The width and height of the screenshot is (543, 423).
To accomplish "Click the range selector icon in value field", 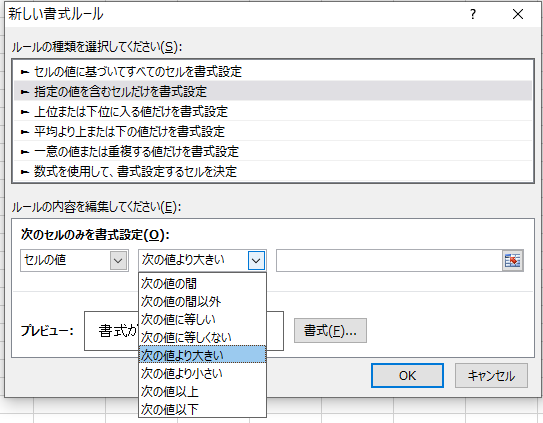I will tap(513, 261).
